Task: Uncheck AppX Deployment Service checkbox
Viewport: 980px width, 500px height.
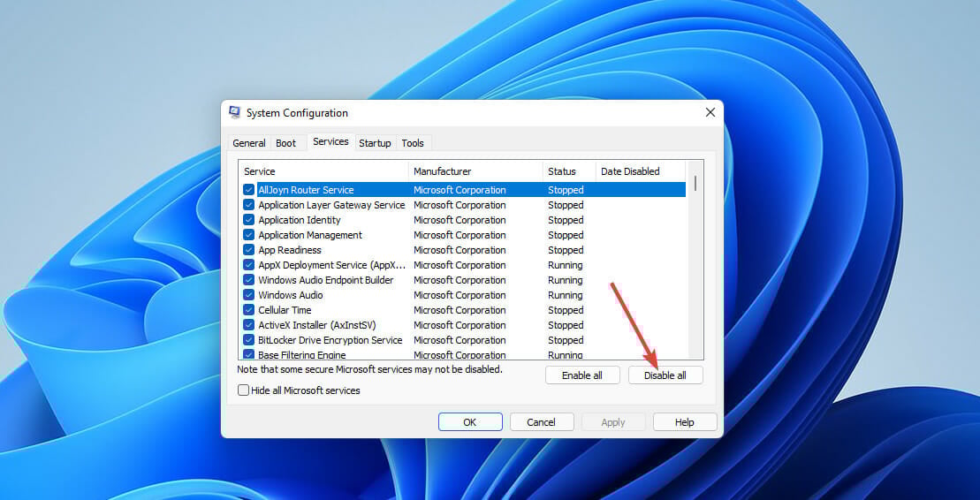Action: click(x=248, y=265)
